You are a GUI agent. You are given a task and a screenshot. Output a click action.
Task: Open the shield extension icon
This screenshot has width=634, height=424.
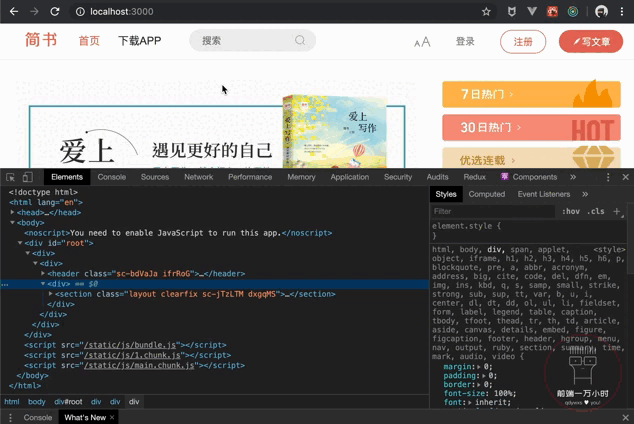click(x=511, y=12)
